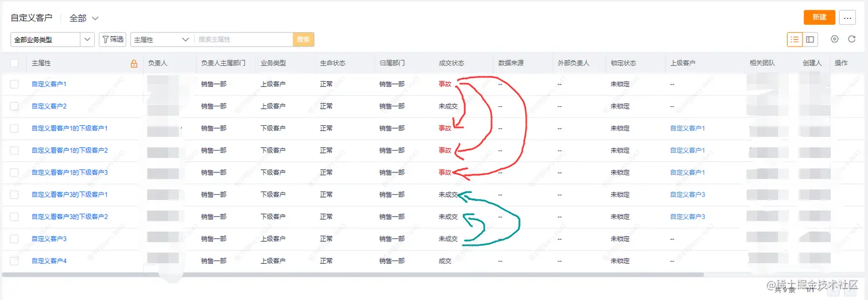The width and height of the screenshot is (868, 300).
Task: Open 自定义看客户3的下级客户2 link
Action: pos(69,217)
